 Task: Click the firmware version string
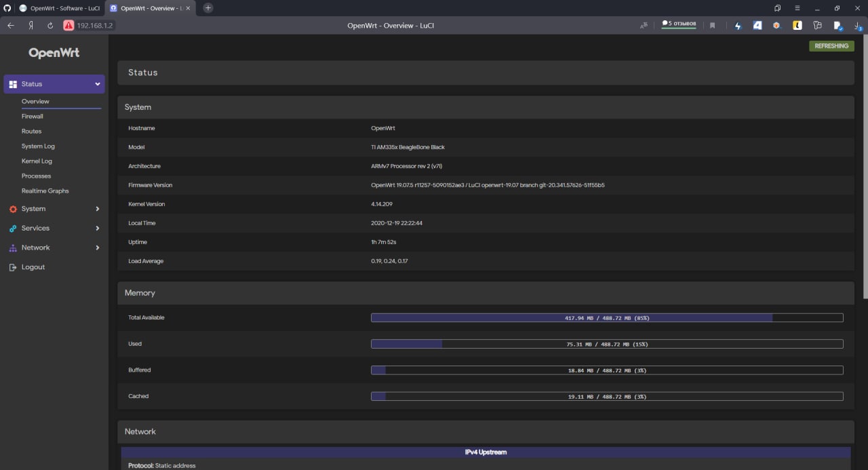pyautogui.click(x=488, y=185)
